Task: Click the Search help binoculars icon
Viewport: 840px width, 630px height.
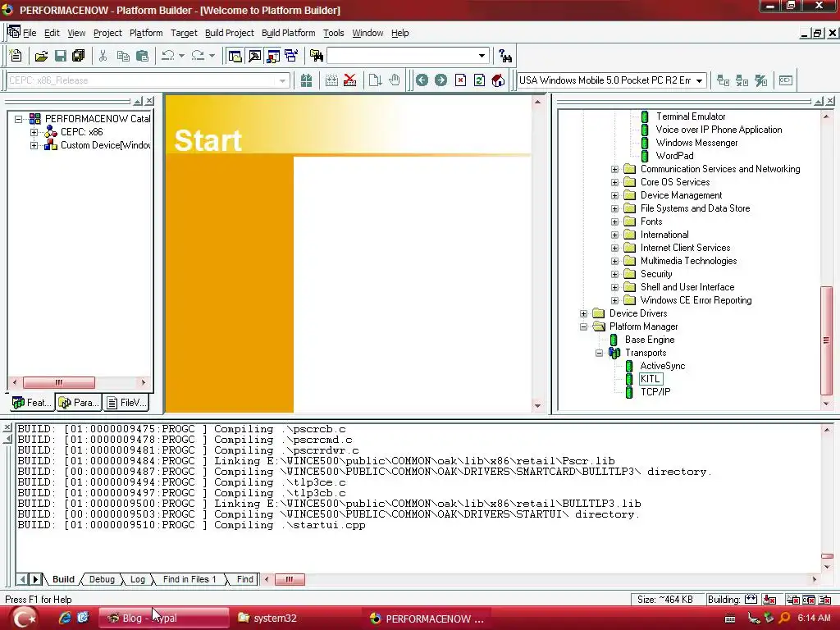Action: coord(504,56)
